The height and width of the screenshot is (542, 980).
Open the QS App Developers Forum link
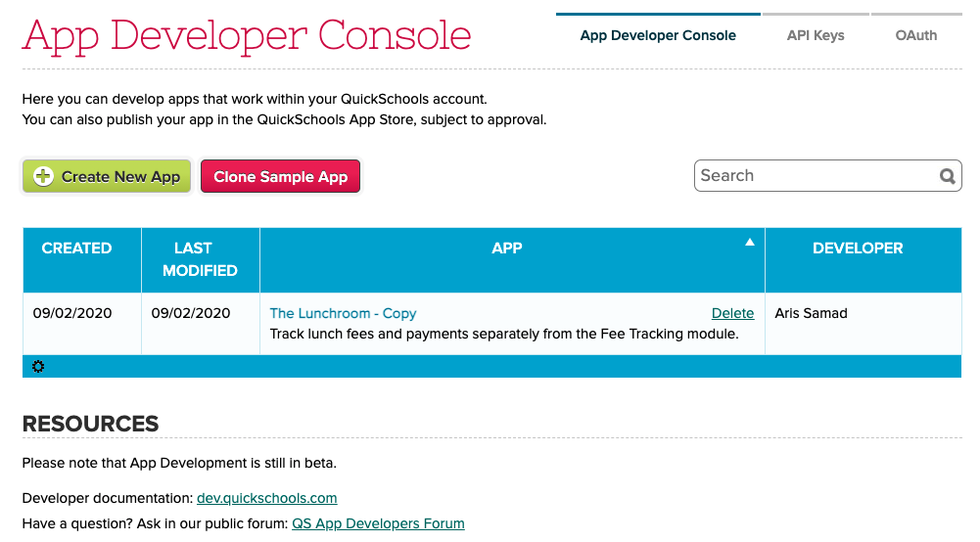click(378, 523)
